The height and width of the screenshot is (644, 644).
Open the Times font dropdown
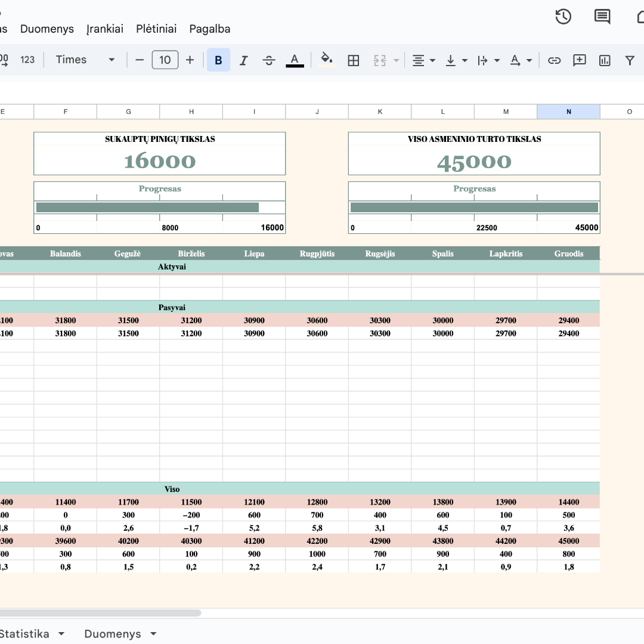point(85,60)
